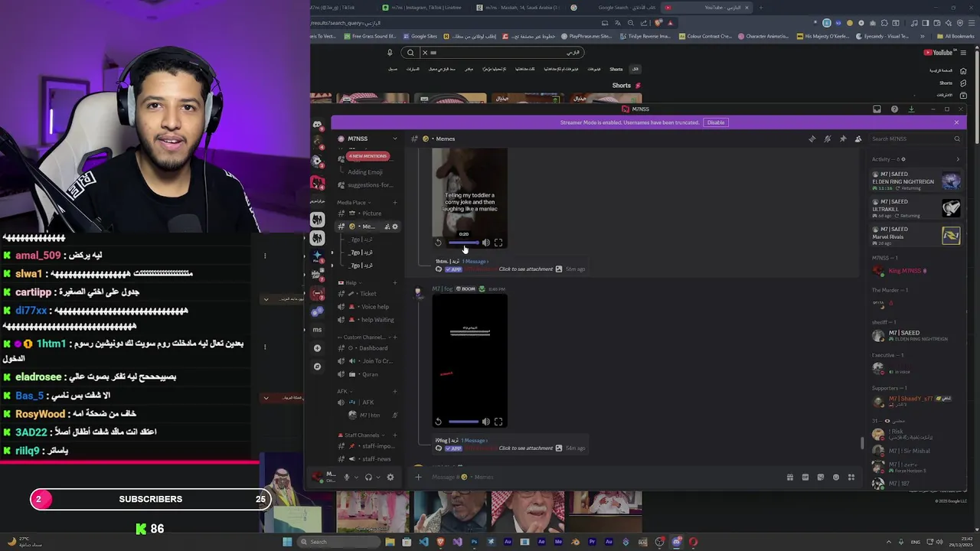Open notification settings bell in channel header
Image resolution: width=980 pixels, height=551 pixels.
[x=828, y=139]
